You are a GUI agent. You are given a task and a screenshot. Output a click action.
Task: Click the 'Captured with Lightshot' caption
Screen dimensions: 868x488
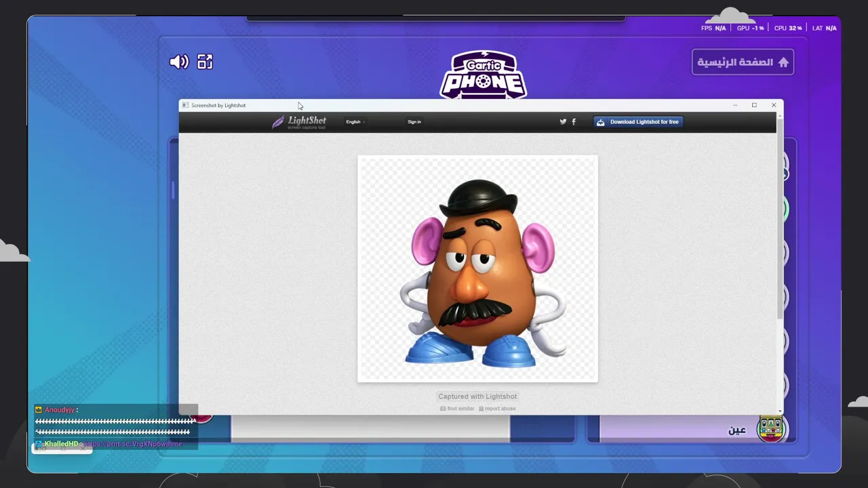click(477, 396)
